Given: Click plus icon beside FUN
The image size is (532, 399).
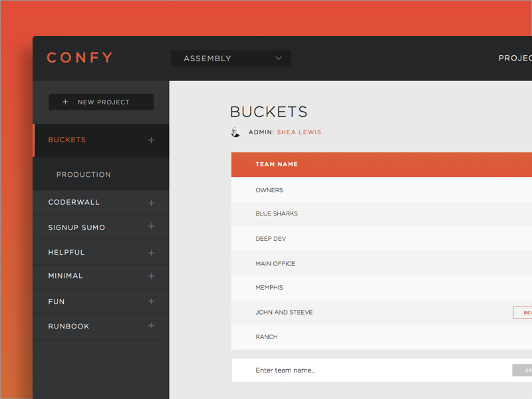Looking at the screenshot, I should [152, 301].
